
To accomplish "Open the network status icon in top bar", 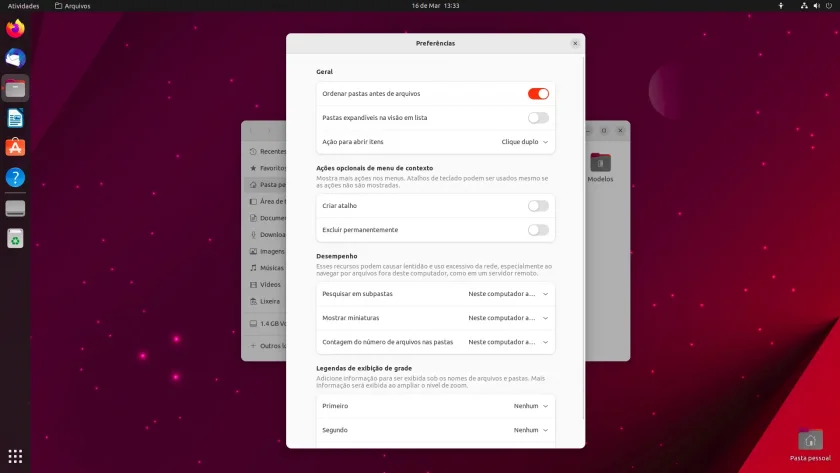I will coord(804,5).
